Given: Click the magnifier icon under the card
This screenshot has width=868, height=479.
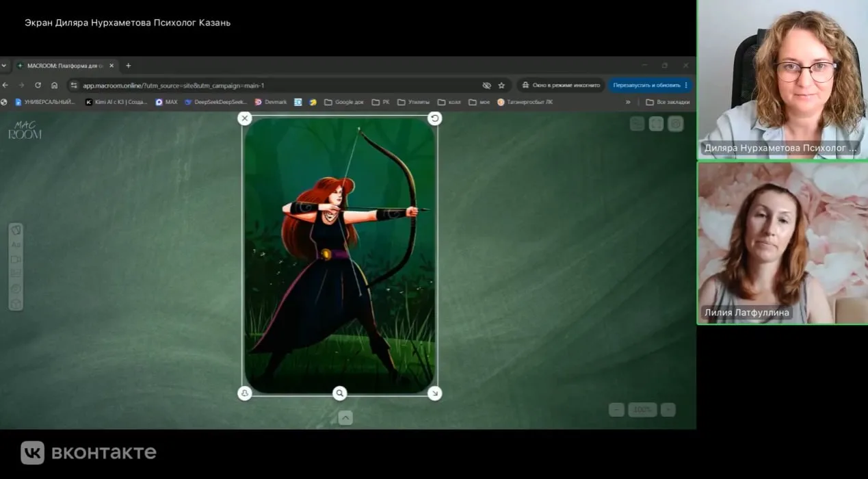Looking at the screenshot, I should coord(340,393).
